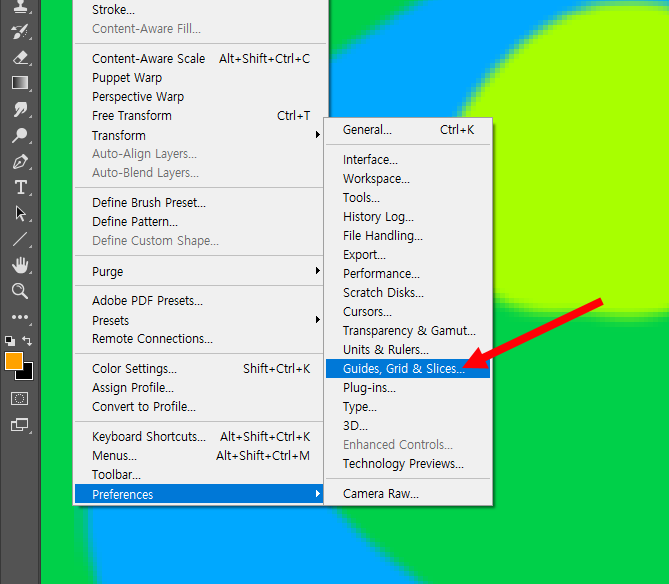Choose Convert to Profile...
Viewport: 669px width, 584px height.
[198, 406]
